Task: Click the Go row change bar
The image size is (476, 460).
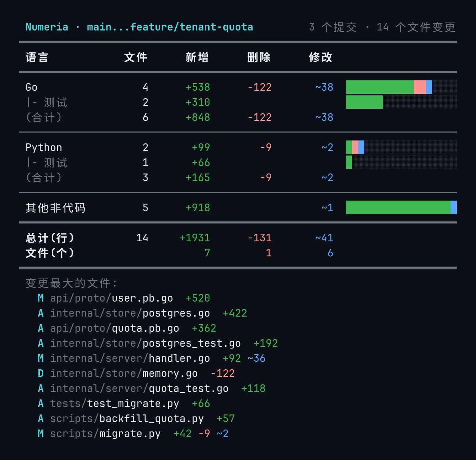Action: click(401, 87)
